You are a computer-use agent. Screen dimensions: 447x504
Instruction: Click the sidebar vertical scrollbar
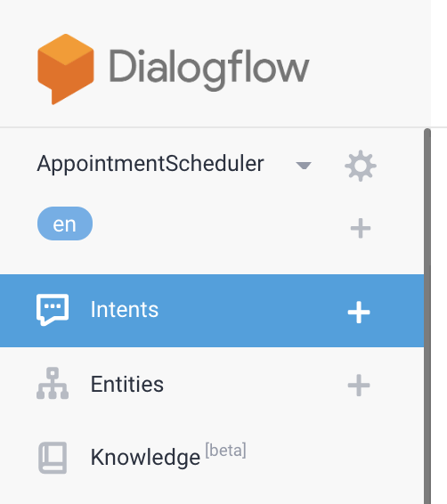[x=427, y=316]
